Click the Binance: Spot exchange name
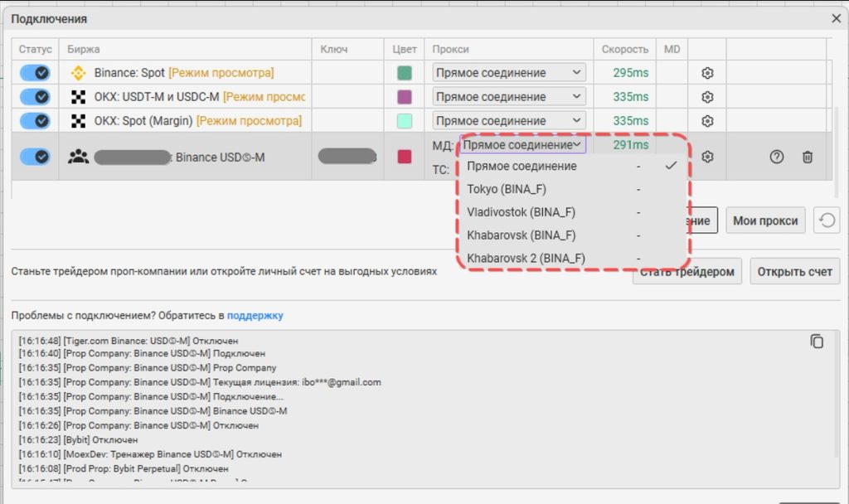849x504 pixels. pyautogui.click(x=129, y=73)
